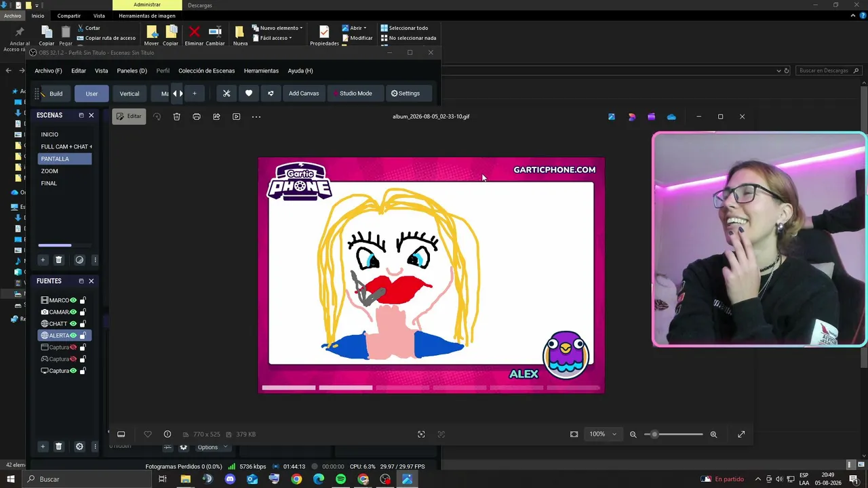Screen dimensions: 868x488
Task: Open Spotify from the taskbar
Action: pyautogui.click(x=340, y=479)
